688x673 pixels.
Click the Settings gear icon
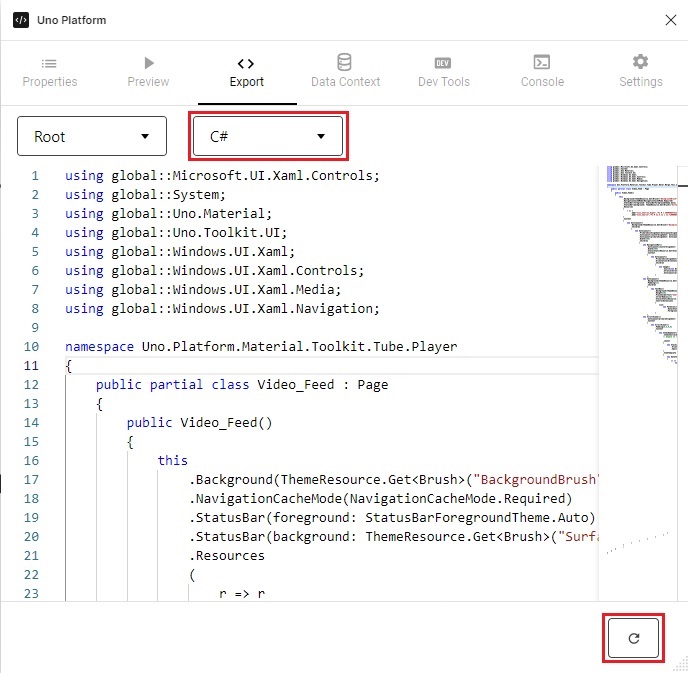tap(640, 63)
